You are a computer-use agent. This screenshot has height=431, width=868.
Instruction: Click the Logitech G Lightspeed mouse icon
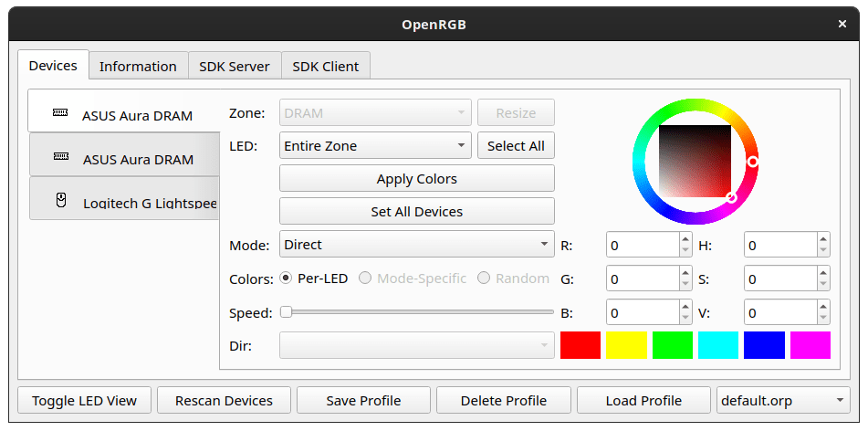pos(61,199)
